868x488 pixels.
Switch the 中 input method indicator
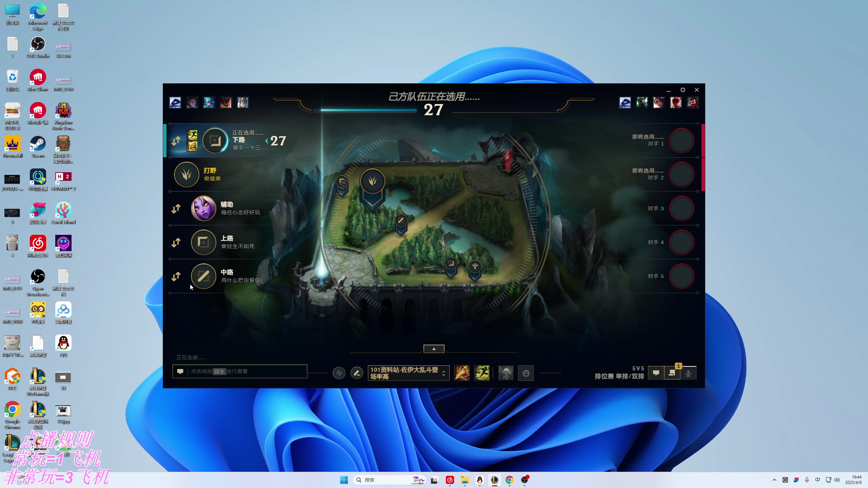pyautogui.click(x=818, y=480)
